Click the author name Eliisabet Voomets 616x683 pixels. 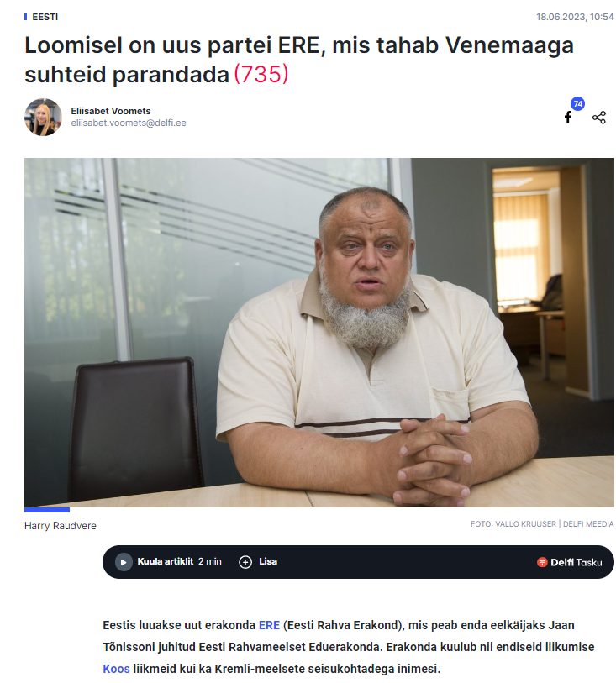pyautogui.click(x=111, y=111)
